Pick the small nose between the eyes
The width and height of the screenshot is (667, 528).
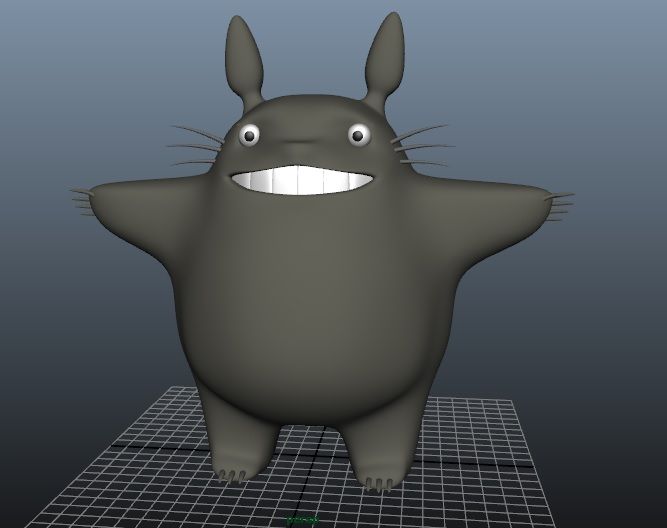pyautogui.click(x=302, y=141)
